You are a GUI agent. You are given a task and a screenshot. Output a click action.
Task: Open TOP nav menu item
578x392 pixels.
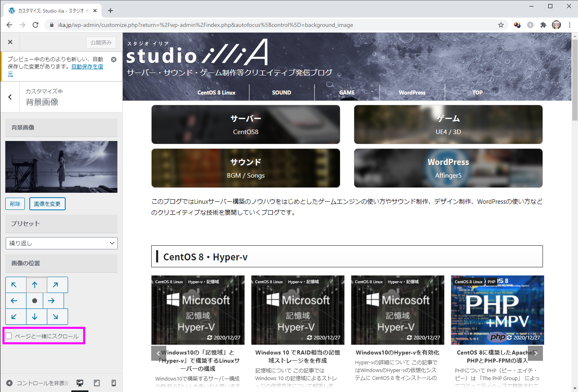(477, 92)
